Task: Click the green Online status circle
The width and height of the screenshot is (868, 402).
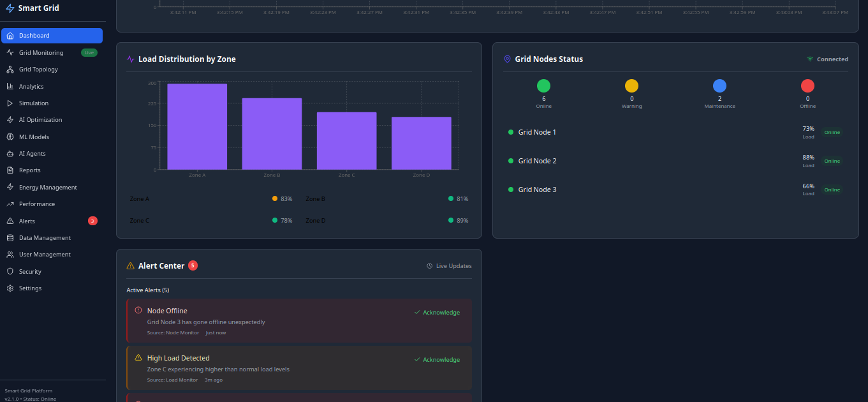Action: click(543, 86)
